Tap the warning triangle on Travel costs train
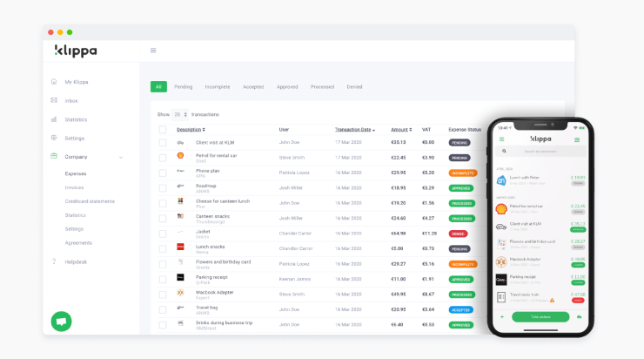This screenshot has height=359, width=644. [552, 301]
